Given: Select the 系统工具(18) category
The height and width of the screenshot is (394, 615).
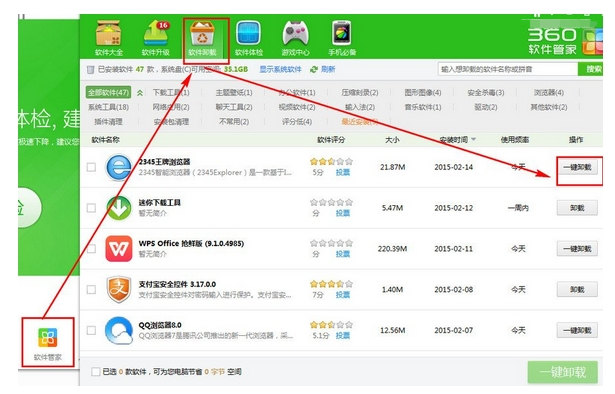Looking at the screenshot, I should [109, 107].
